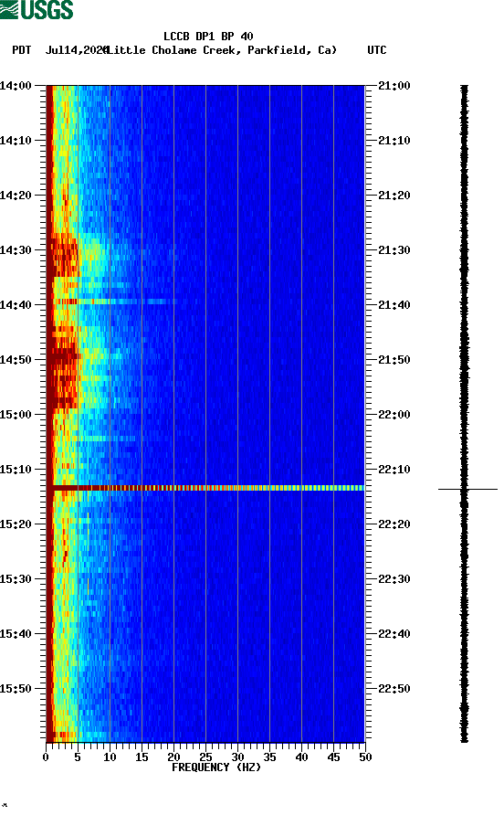Click the 10 Hz frequency tick label

pos(110,757)
